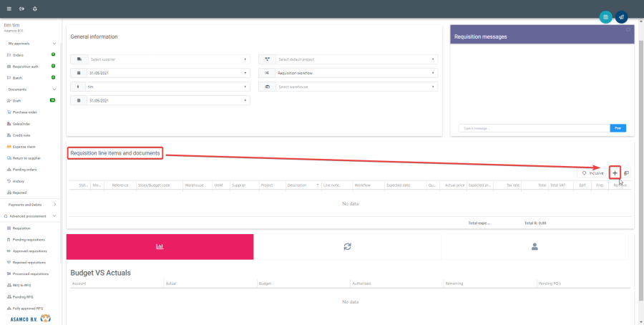Switch to the refresh arrows tab
This screenshot has width=644, height=325.
pos(347,246)
